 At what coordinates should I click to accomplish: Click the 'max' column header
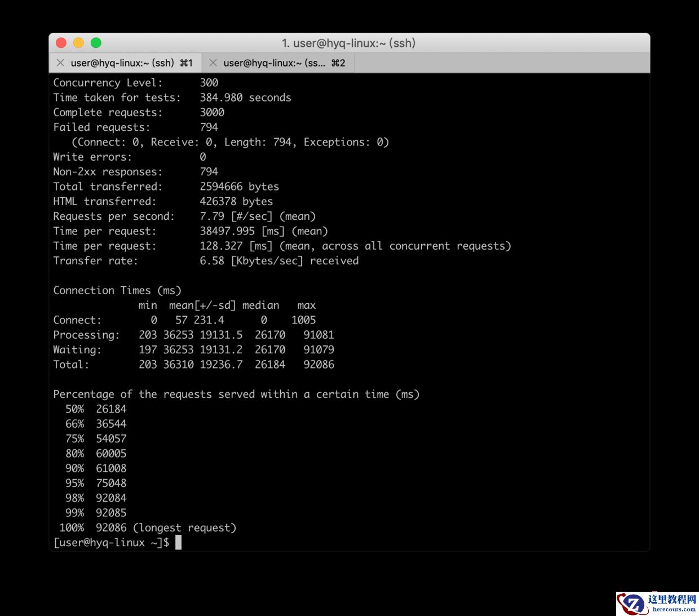[307, 305]
